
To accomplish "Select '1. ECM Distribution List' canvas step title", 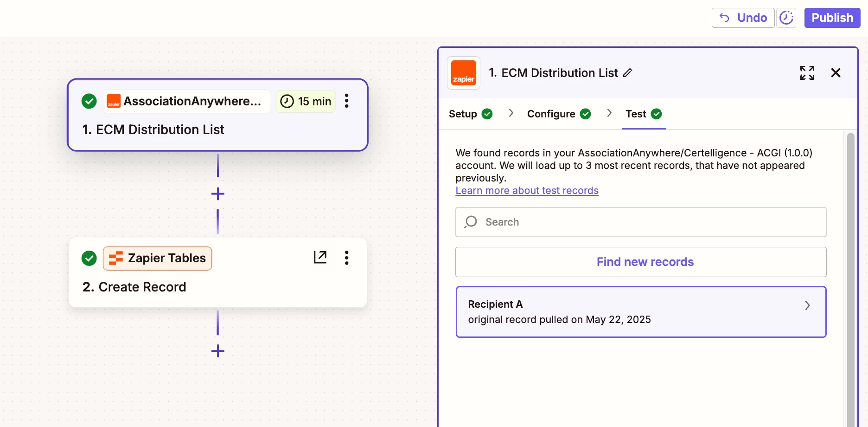I will coord(153,129).
